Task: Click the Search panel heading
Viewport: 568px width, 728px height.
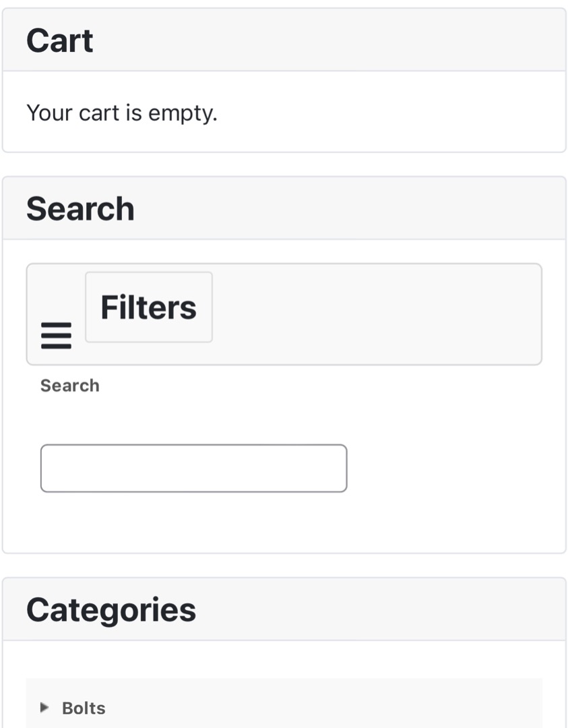Action: coord(80,209)
